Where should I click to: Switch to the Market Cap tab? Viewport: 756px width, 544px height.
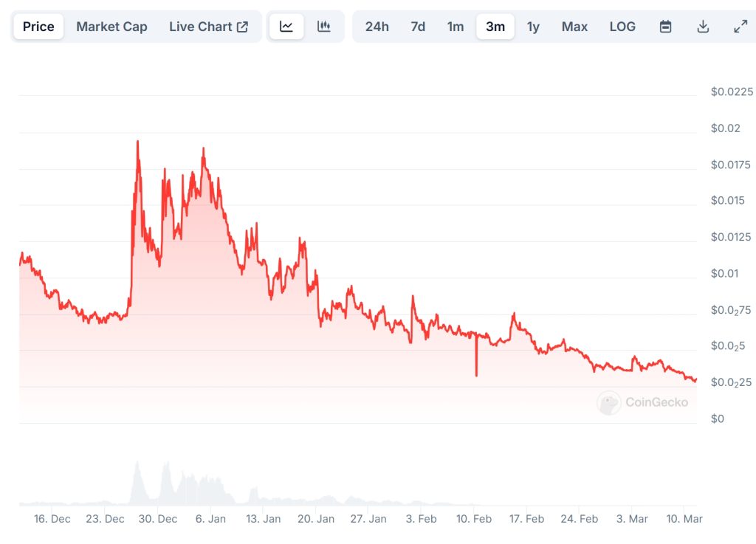[111, 27]
